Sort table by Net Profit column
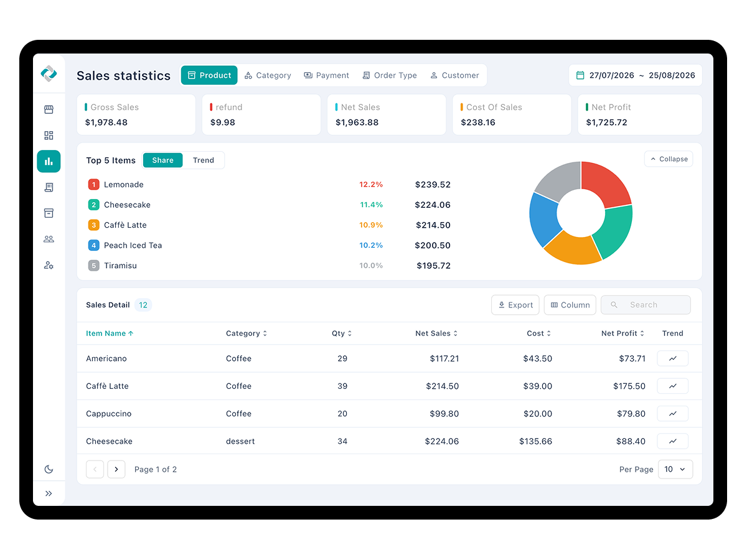 622,334
